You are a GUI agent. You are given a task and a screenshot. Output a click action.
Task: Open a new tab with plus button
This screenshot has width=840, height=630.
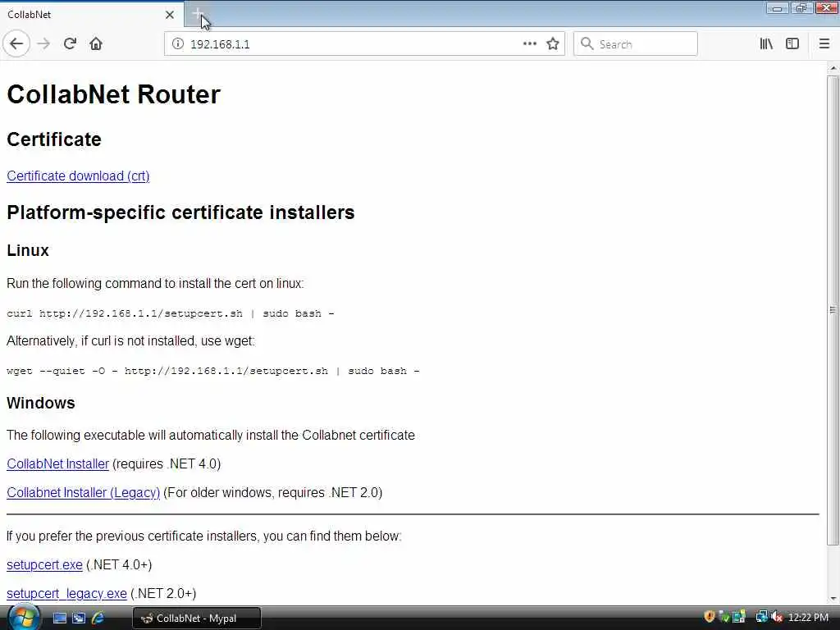coord(198,15)
